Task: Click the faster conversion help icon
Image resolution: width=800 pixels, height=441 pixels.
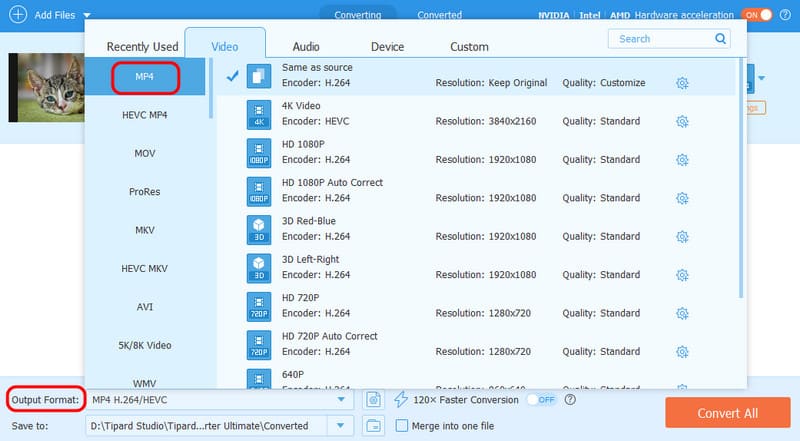Action: pos(570,400)
